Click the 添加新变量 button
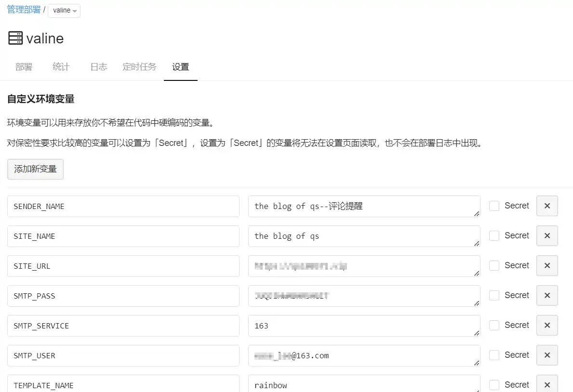Viewport: 573px width, 392px height. click(x=35, y=170)
